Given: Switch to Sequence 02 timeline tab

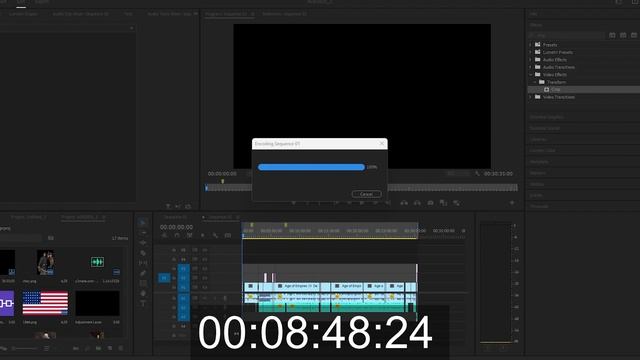Looking at the screenshot, I should [220, 217].
